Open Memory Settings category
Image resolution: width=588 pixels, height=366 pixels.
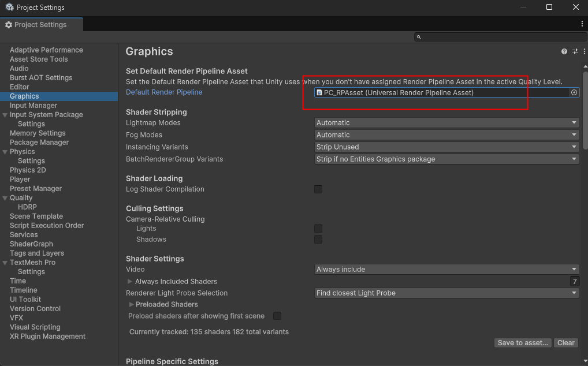click(38, 133)
